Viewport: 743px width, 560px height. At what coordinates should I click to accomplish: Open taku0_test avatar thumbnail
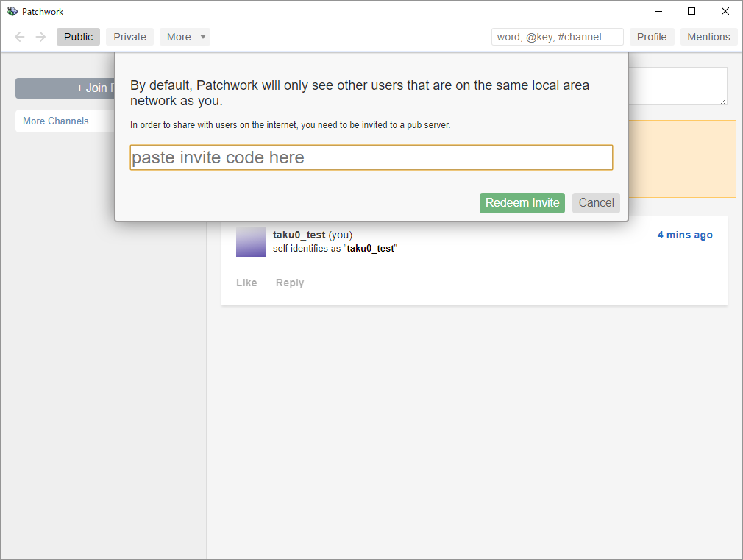click(x=251, y=242)
